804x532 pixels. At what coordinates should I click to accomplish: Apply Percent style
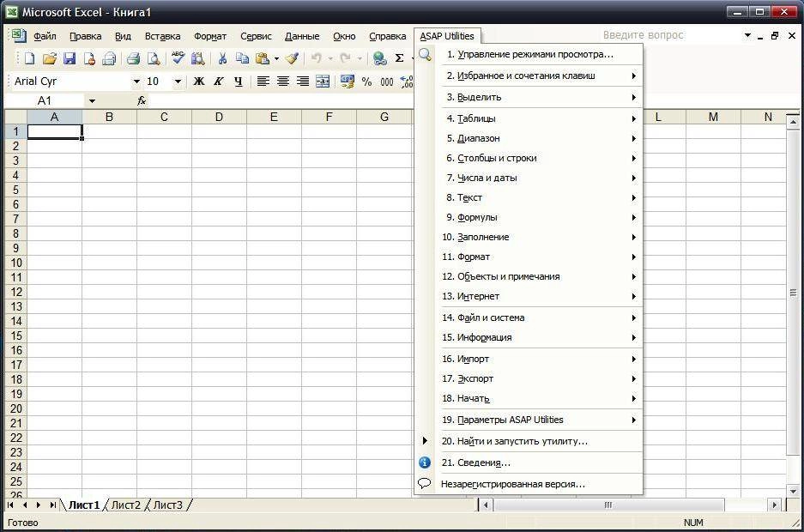click(366, 81)
